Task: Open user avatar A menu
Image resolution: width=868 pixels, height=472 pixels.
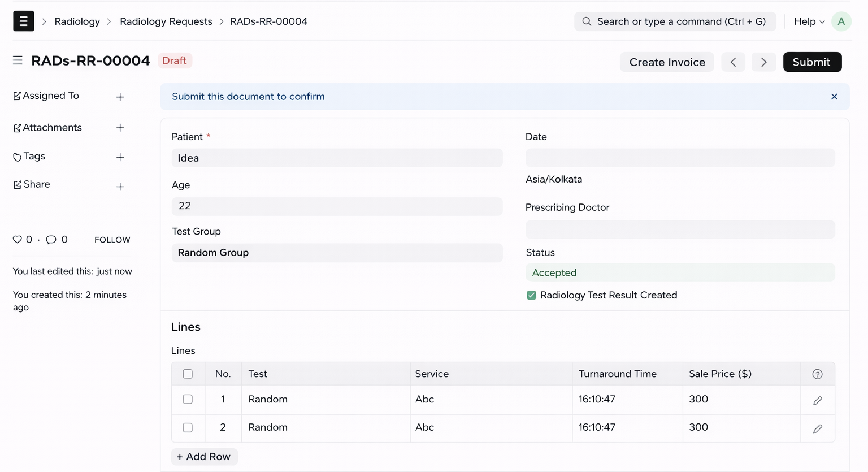Action: click(x=841, y=21)
